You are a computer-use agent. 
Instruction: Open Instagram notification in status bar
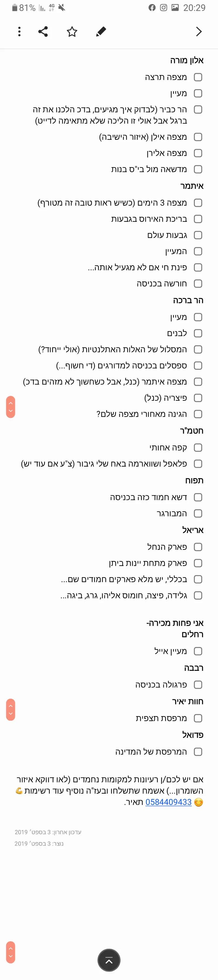coord(164,8)
